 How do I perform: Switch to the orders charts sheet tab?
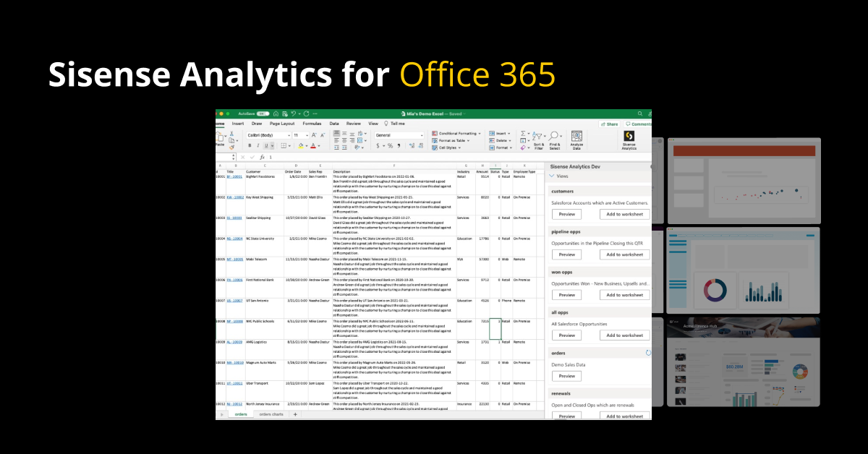[271, 414]
